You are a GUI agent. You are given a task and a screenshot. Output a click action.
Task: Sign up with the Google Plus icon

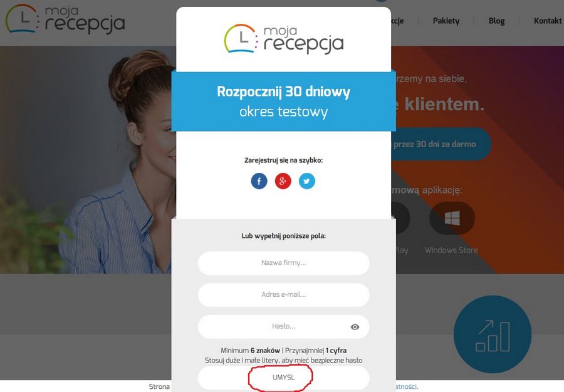click(283, 181)
